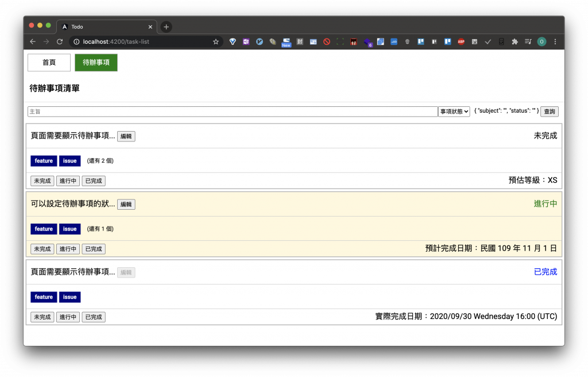Viewport: 588px width, 377px height.
Task: Click the (還有 2 個) more-tags text
Action: pos(100,161)
